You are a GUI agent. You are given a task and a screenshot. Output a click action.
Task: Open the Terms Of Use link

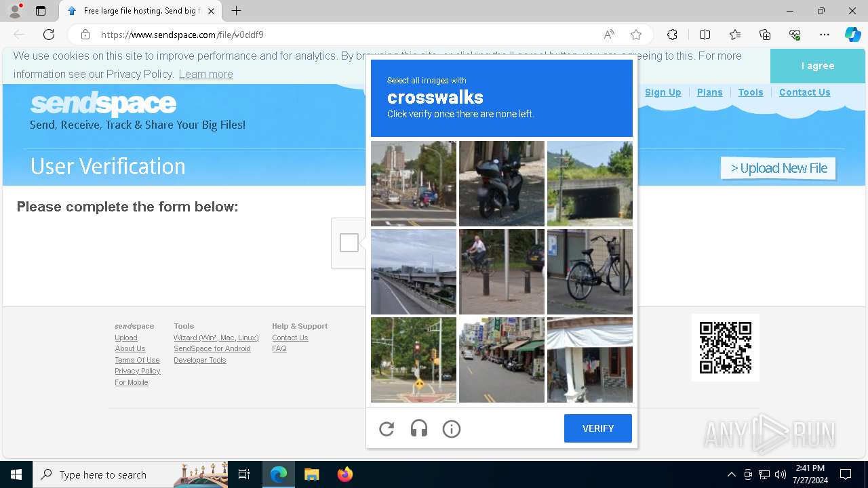pos(137,360)
